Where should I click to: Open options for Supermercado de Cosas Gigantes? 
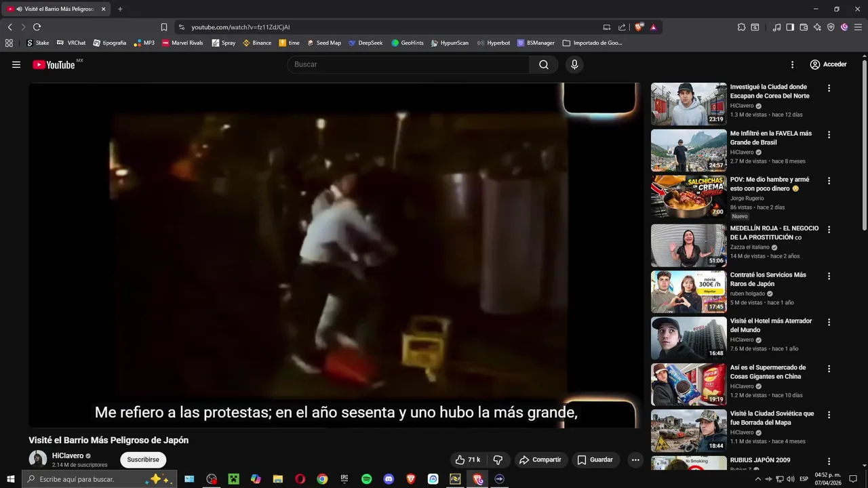click(829, 369)
